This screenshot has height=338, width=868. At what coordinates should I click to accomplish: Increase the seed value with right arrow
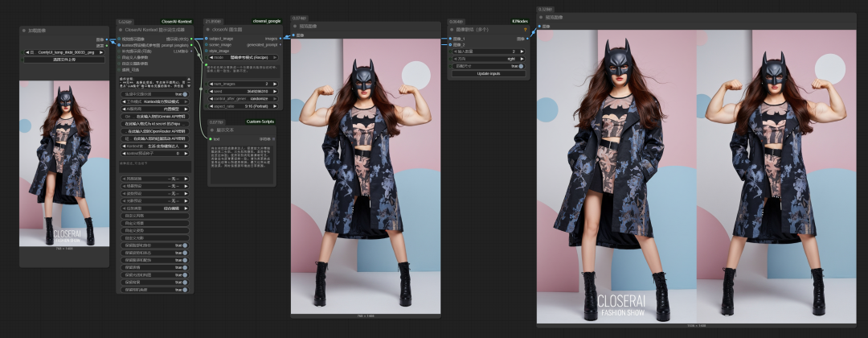click(275, 92)
